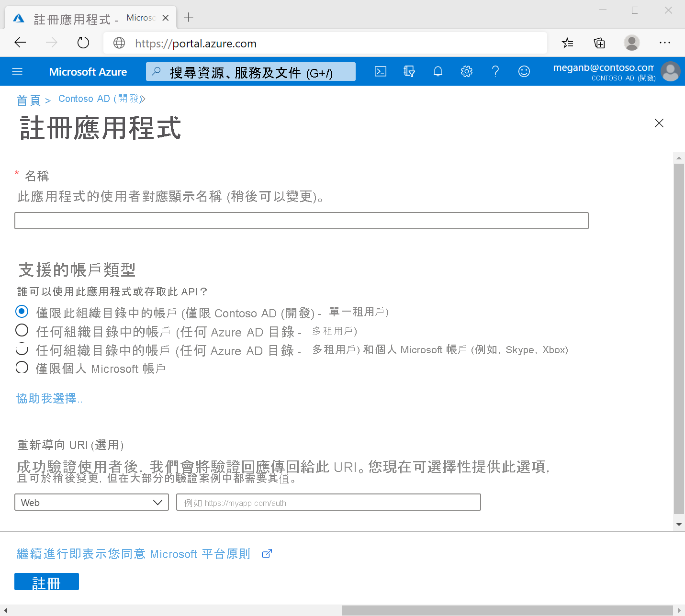Click the 註冊 button
Screen dimensions: 685x616
(x=46, y=582)
